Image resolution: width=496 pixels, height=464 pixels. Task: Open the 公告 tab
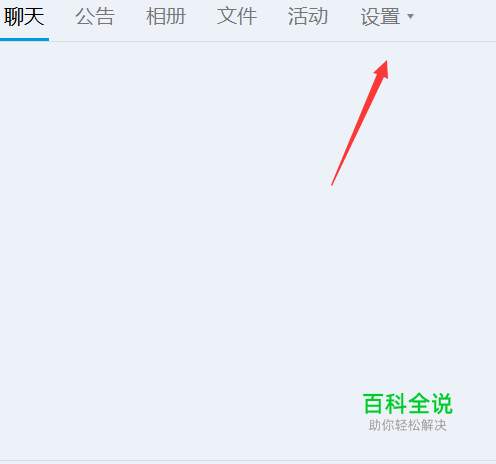tap(95, 16)
